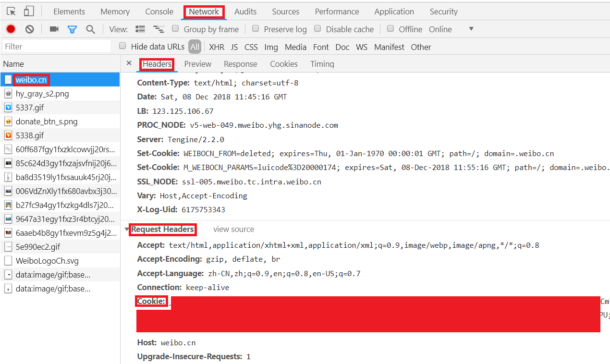Toggle the Offline checkbox

tap(390, 29)
